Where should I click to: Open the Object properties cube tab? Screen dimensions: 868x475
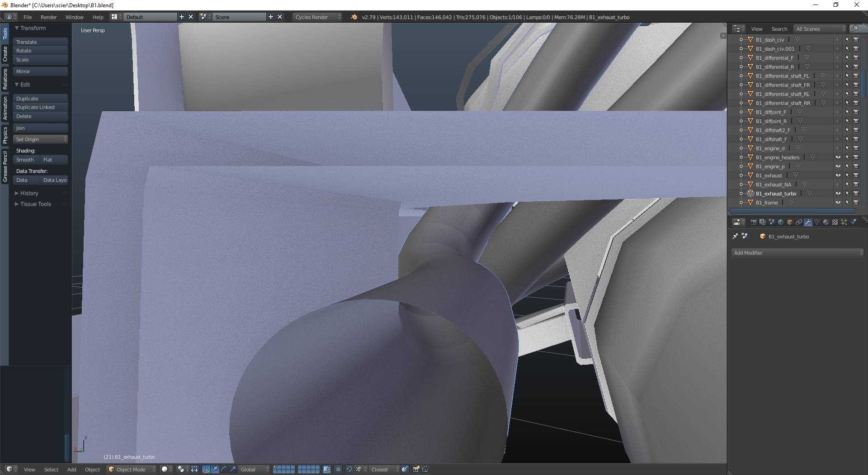pyautogui.click(x=790, y=222)
